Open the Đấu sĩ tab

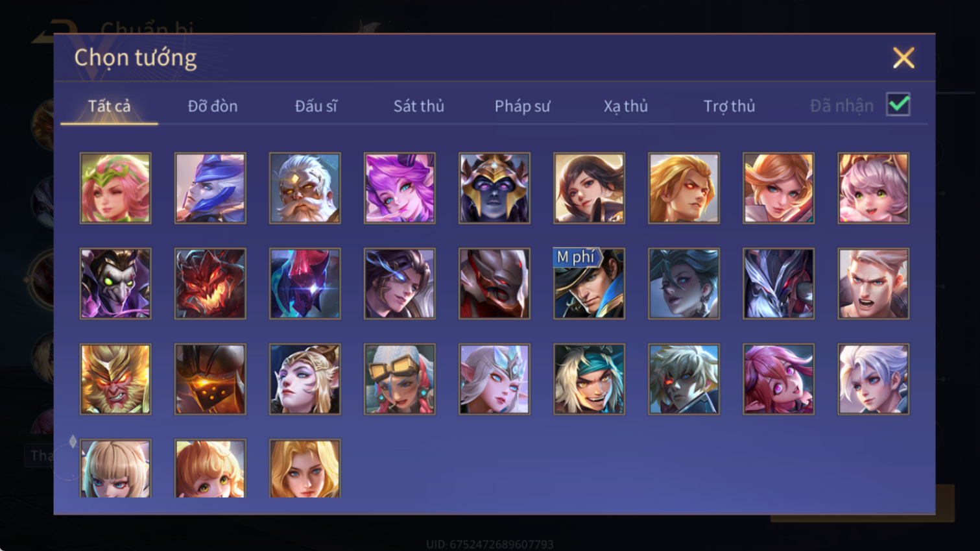[316, 106]
